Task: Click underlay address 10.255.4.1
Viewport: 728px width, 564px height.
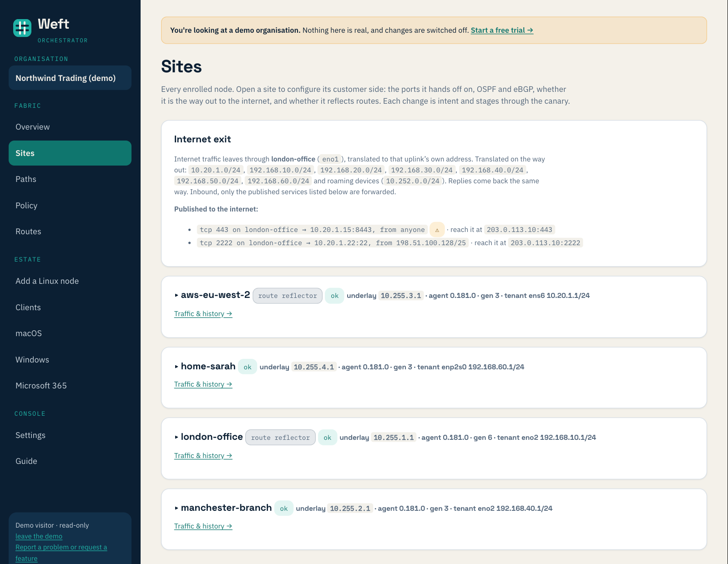Action: pos(314,367)
